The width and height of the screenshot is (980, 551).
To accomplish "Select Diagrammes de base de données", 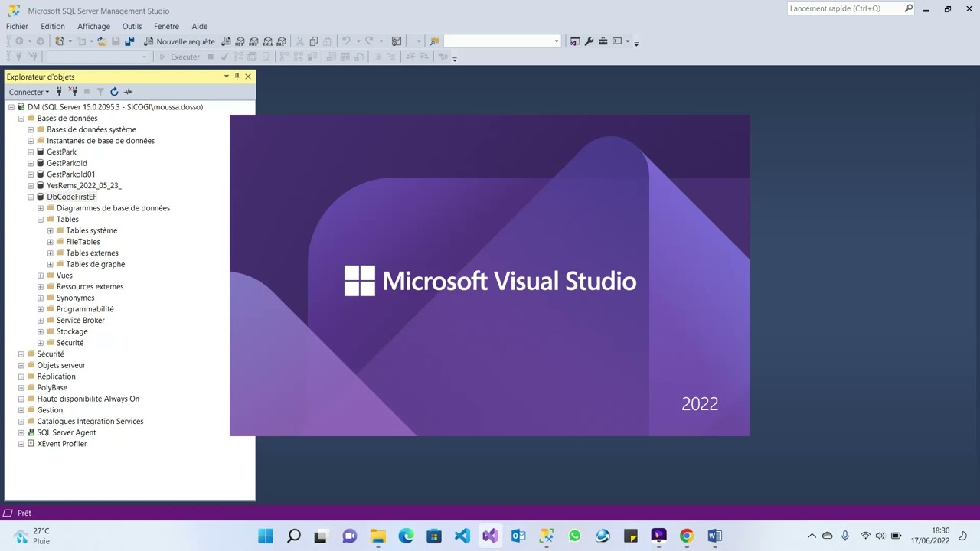I will pos(113,208).
